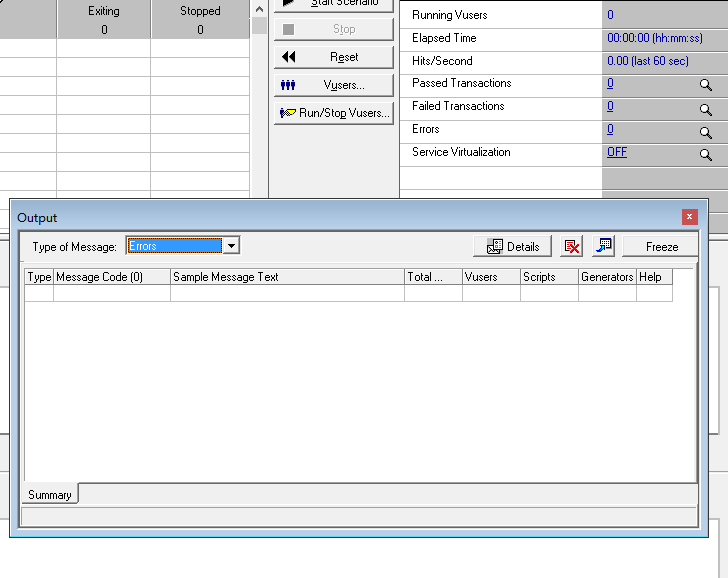Click the Running Vusers value 0
728x578 pixels.
[610, 15]
